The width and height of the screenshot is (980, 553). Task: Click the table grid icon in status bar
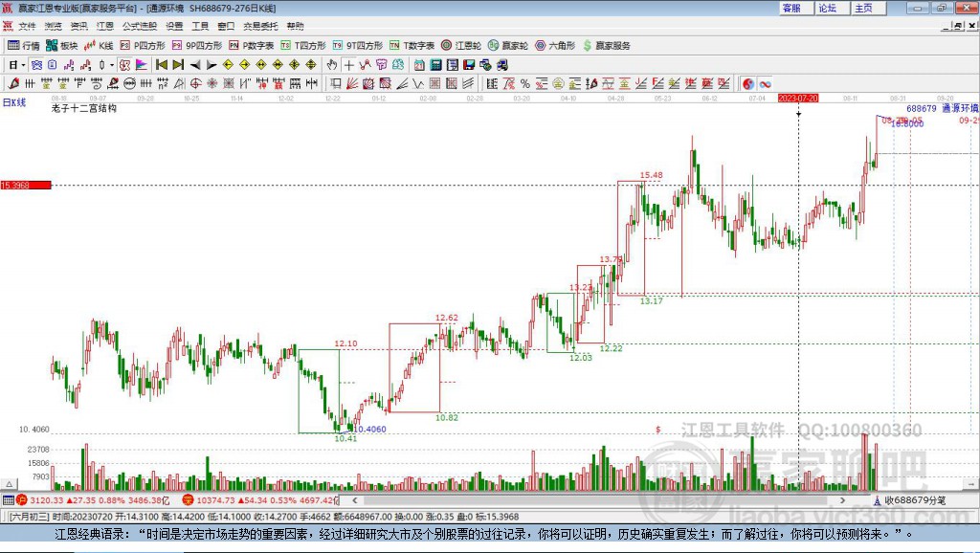click(8, 500)
